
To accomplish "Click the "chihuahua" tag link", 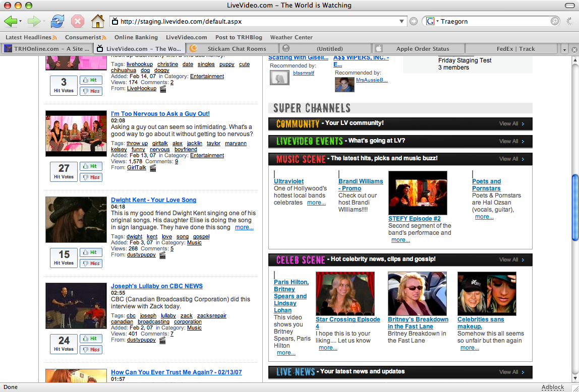I will pos(124,70).
